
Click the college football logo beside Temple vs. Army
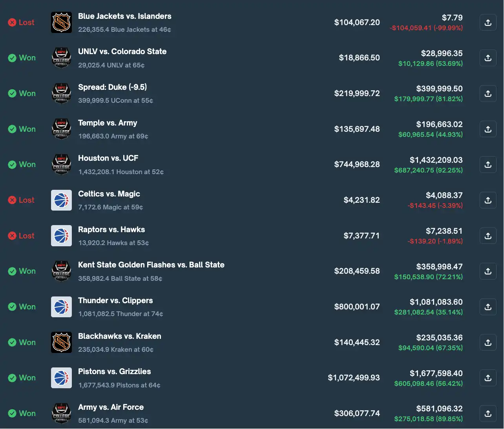61,129
